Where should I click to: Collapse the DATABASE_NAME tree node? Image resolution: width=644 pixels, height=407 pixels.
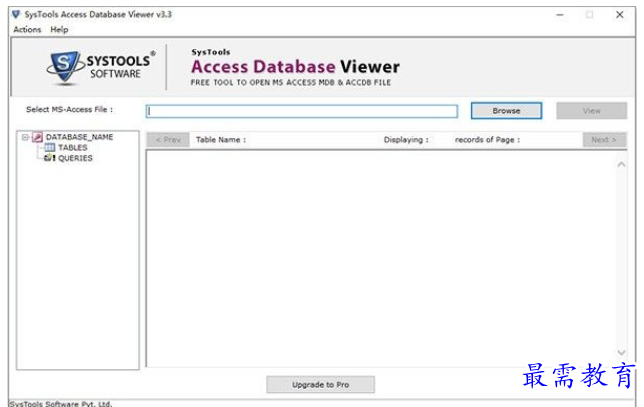(x=25, y=137)
